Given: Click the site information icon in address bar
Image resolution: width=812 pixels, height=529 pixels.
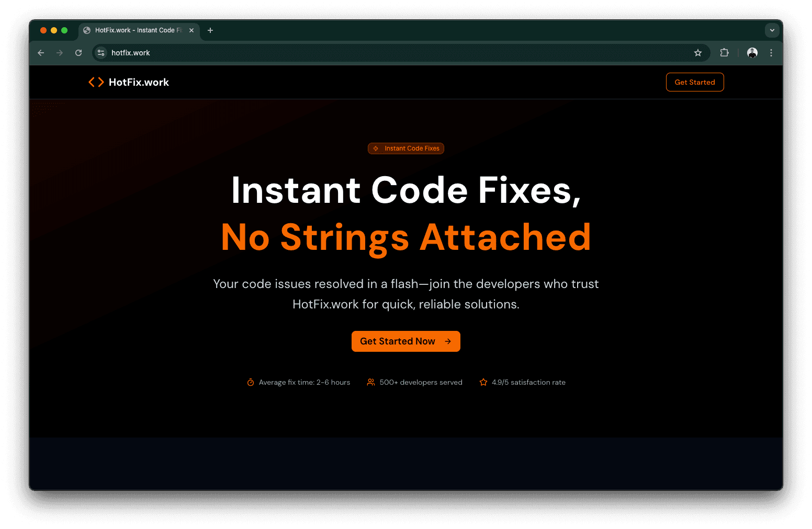Looking at the screenshot, I should click(100, 53).
